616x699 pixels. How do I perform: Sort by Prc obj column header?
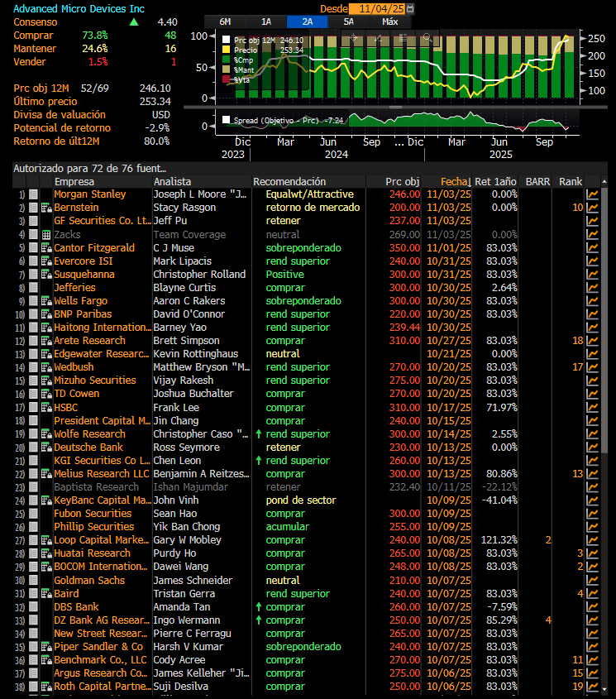coord(403,182)
